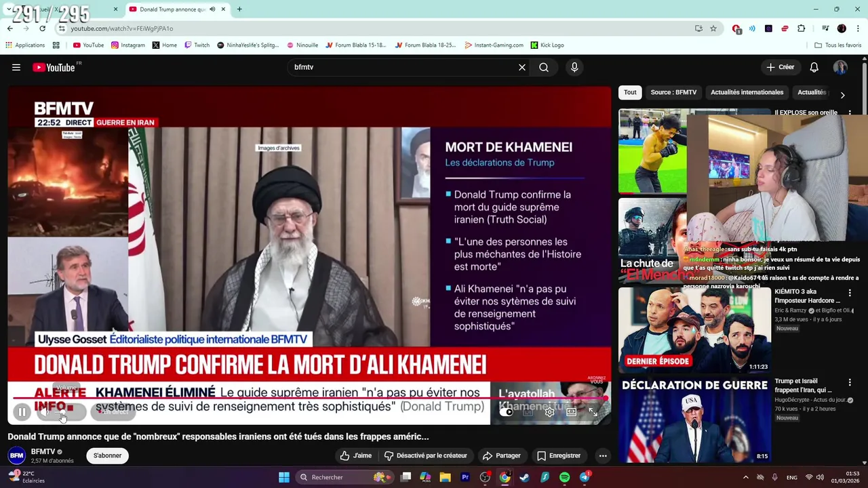The width and height of the screenshot is (868, 488).
Task: Open more actions menu under the video
Action: (x=603, y=455)
